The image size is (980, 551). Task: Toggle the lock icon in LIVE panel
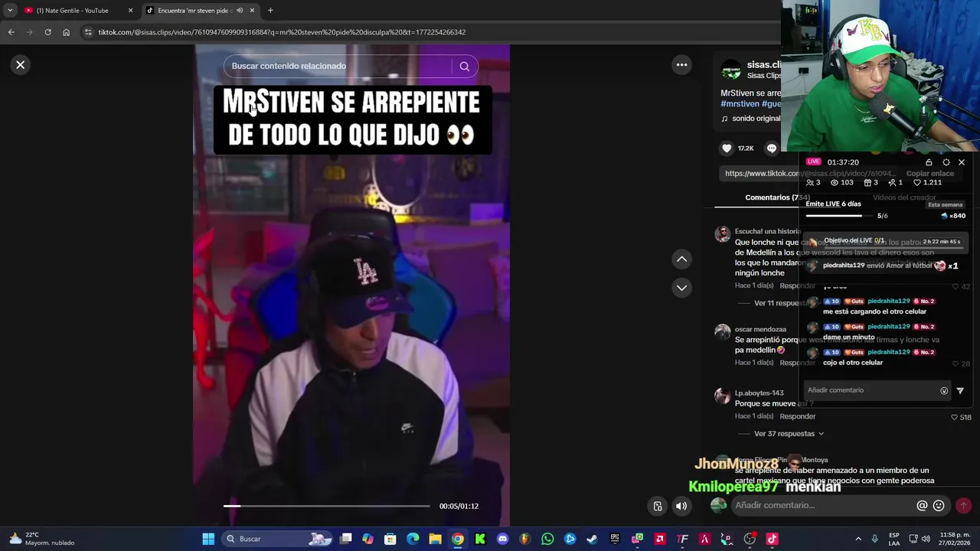[929, 162]
